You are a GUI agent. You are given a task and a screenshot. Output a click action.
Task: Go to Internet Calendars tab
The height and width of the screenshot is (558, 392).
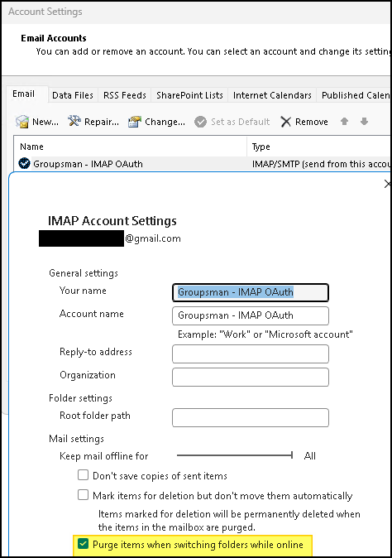tap(272, 95)
